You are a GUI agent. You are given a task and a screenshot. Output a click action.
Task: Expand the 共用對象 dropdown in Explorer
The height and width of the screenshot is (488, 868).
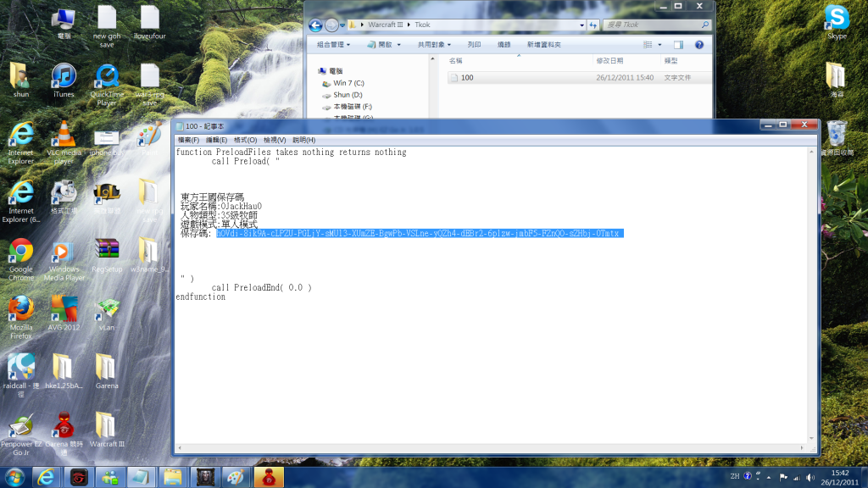tap(434, 45)
